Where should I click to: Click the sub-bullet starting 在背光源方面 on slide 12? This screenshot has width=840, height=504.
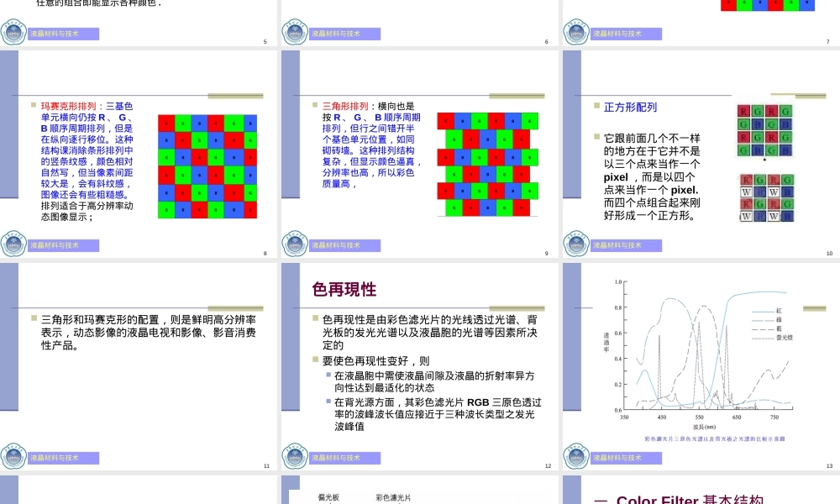[x=438, y=414]
